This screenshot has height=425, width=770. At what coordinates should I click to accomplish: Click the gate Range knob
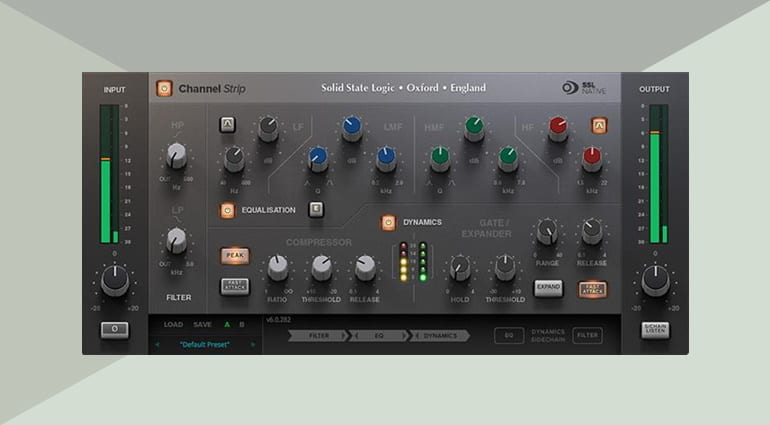pos(547,231)
